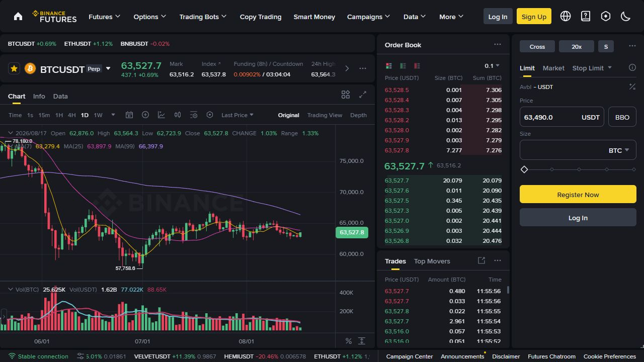This screenshot has height=362, width=644.
Task: Expand the Campaigns menu
Action: pos(369,17)
